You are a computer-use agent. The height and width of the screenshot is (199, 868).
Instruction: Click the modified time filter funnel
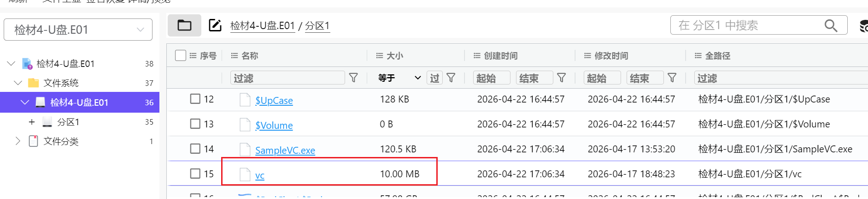click(x=672, y=78)
